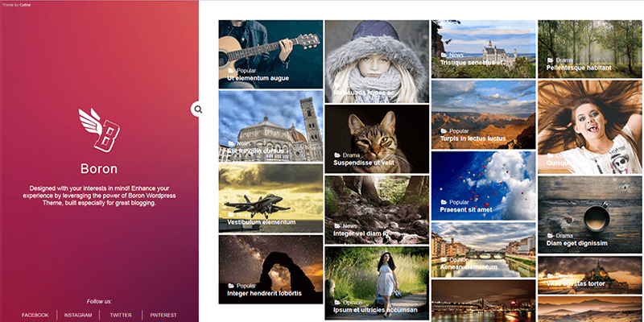Screen dimensions: 644x322
Task: Click the winged Boron logo
Action: click(98, 130)
